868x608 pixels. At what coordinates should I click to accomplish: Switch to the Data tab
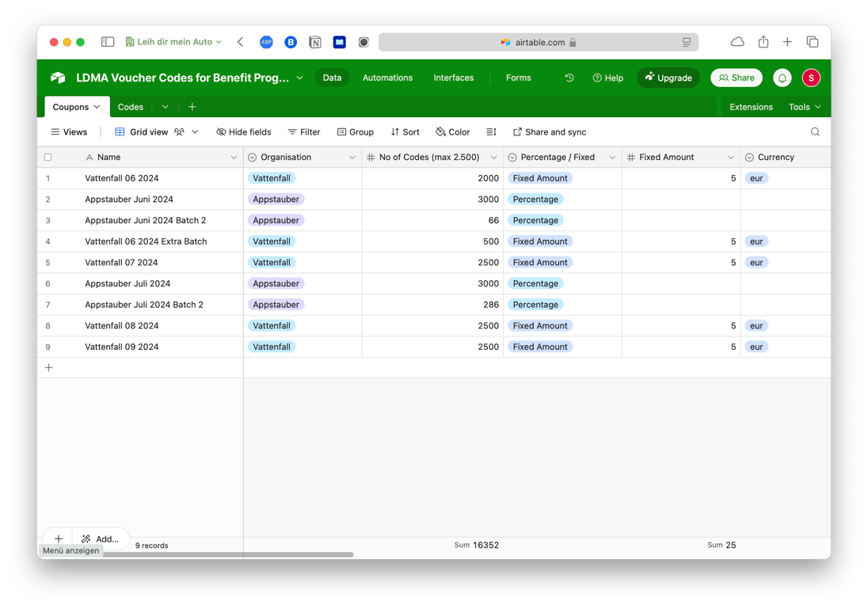tap(332, 78)
